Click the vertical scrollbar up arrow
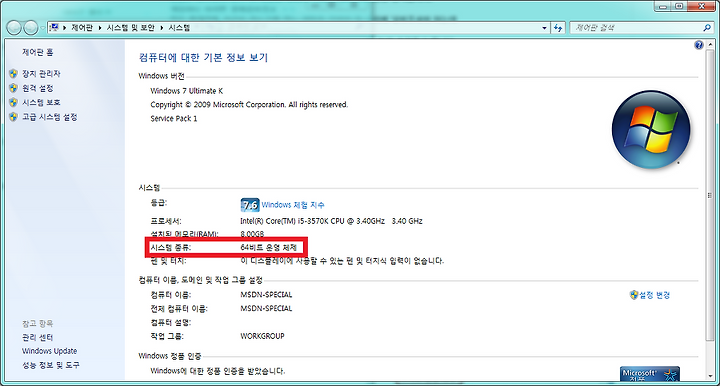Image resolution: width=720 pixels, height=386 pixels. point(710,45)
